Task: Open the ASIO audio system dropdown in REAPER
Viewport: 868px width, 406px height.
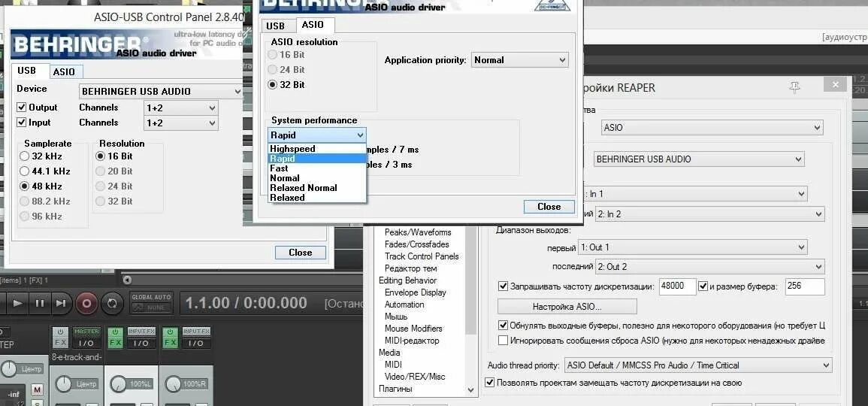Action: [712, 127]
